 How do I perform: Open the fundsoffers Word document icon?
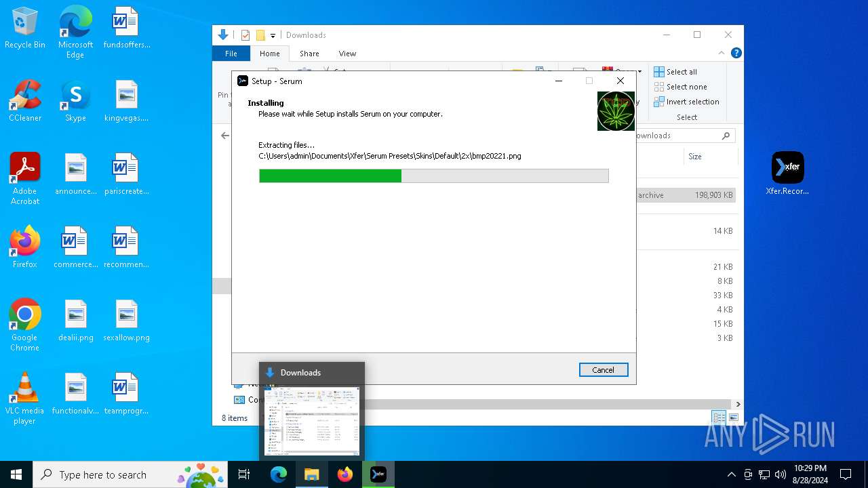[126, 28]
